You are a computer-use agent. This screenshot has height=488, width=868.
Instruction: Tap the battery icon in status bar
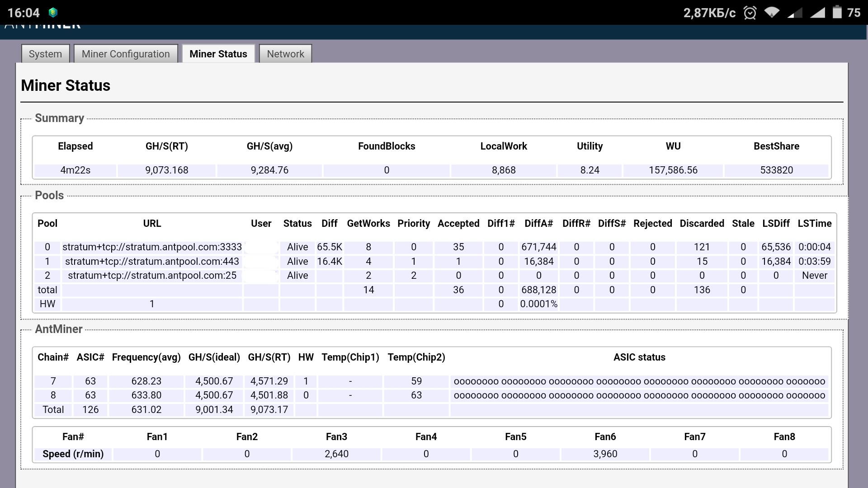[x=837, y=12]
